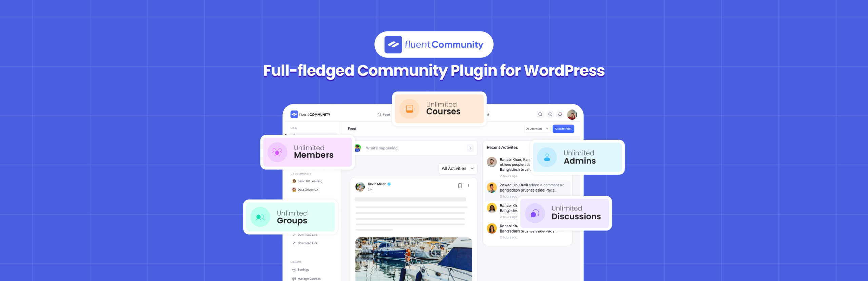
Task: Open the three-dot menu on Kevin Miller's post
Action: coord(468,186)
